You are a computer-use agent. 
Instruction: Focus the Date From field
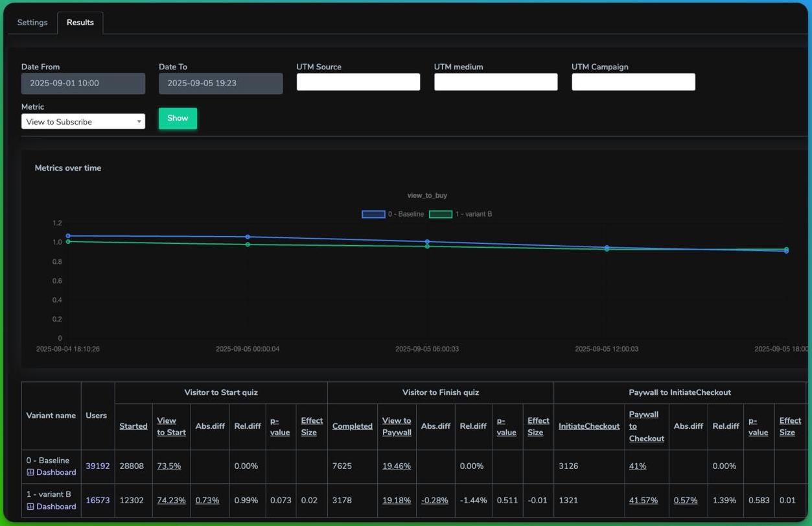coord(83,83)
